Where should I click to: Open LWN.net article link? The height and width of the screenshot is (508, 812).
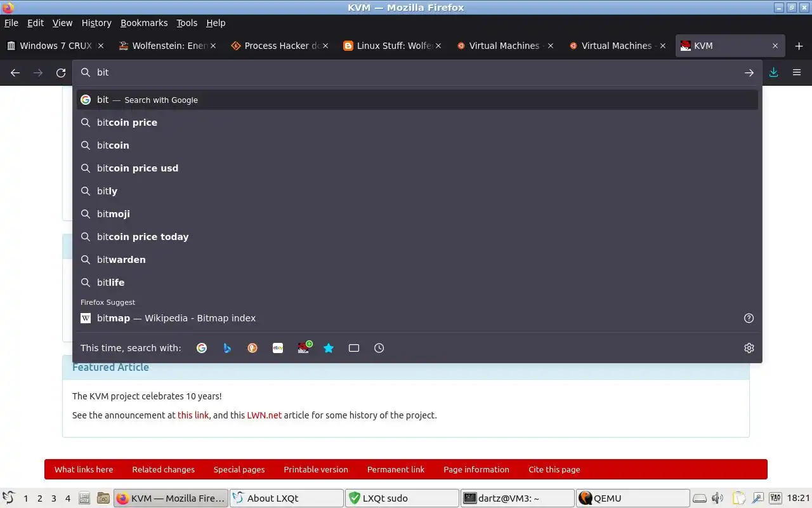point(265,415)
